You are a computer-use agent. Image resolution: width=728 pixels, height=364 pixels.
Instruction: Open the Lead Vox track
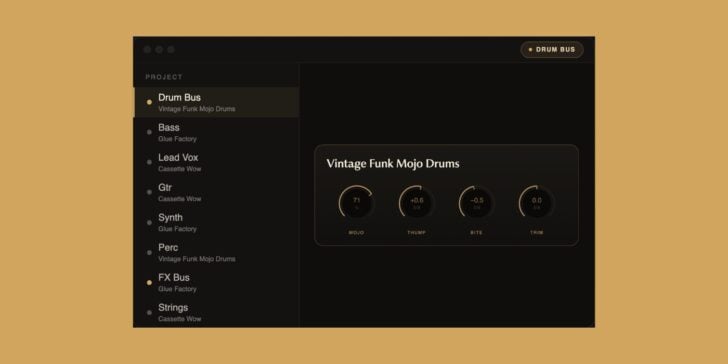pyautogui.click(x=216, y=162)
